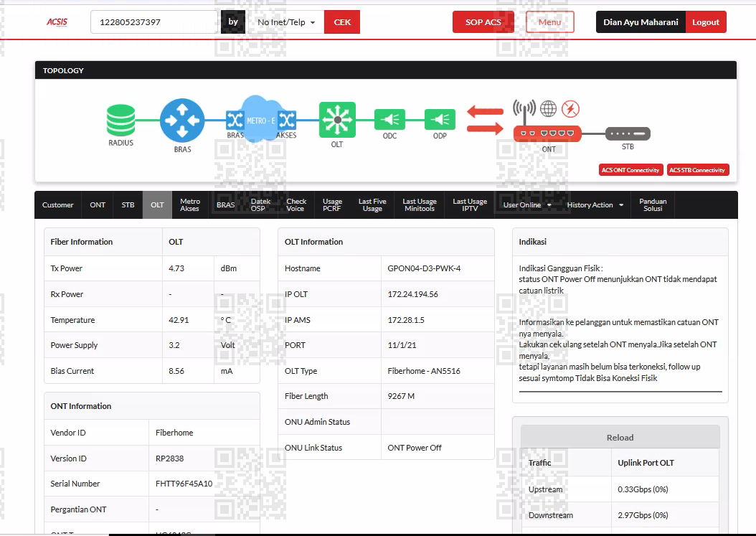Click the hostname value GPON04-D3-PWK-4
Image resolution: width=756 pixels, height=536 pixels.
(x=425, y=268)
